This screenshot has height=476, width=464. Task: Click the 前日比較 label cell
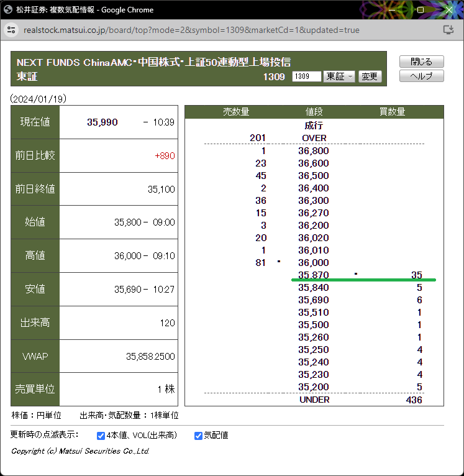35,155
